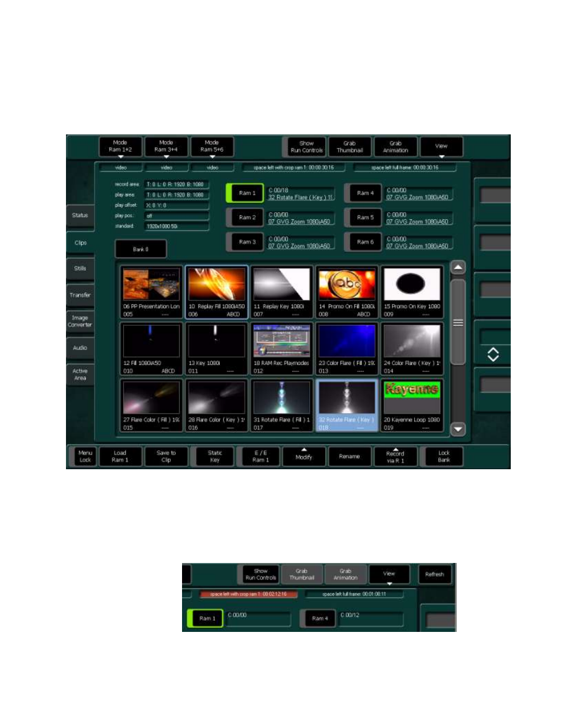This screenshot has width=562, height=728.
Task: Open the Mode Ram 5+6 dropdown
Action: 212,147
